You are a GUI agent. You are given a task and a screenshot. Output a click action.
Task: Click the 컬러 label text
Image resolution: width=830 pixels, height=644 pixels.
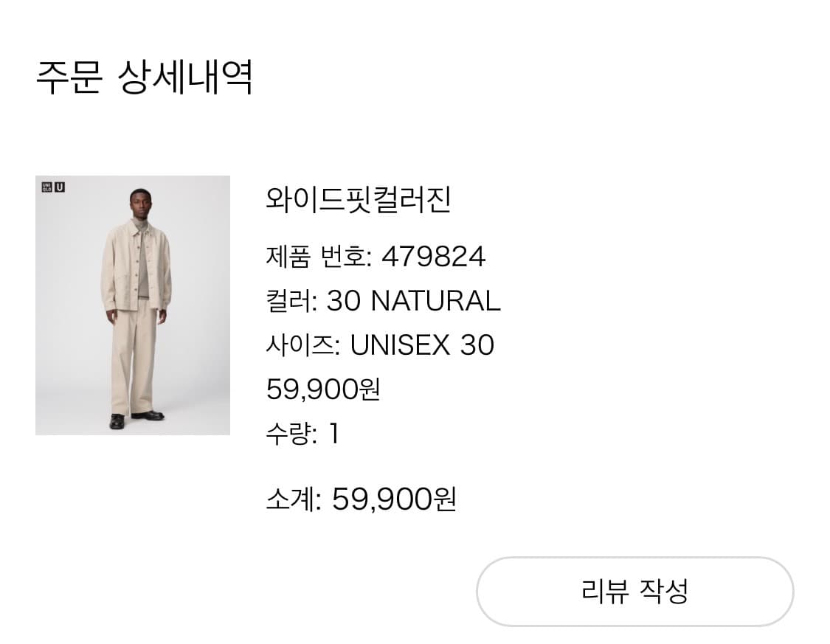(x=286, y=301)
